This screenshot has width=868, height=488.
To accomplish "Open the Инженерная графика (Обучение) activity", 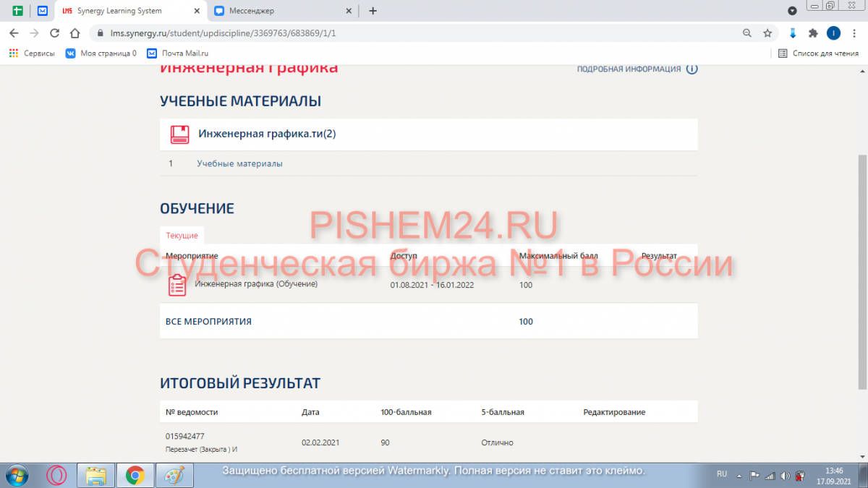I will click(256, 284).
